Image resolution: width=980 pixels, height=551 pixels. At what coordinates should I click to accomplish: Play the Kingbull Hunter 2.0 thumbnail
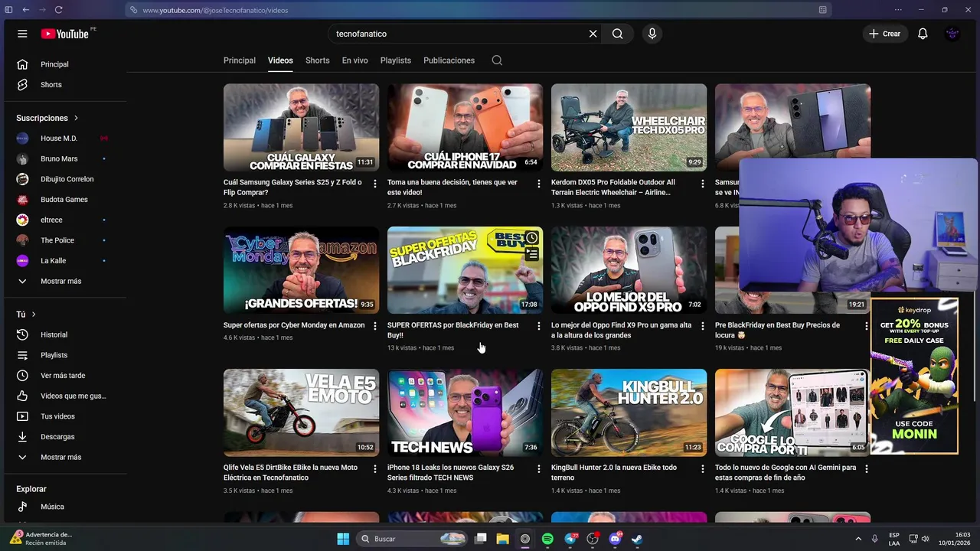point(629,412)
